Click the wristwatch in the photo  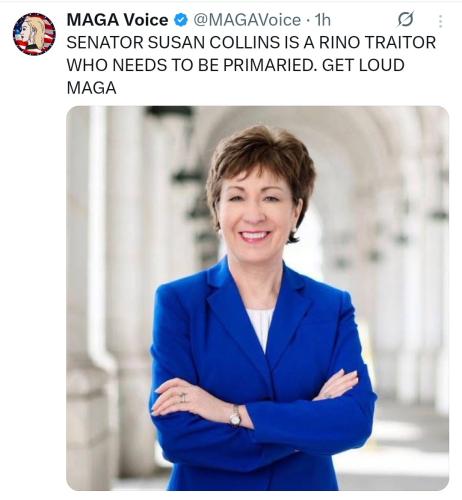pos(235,416)
